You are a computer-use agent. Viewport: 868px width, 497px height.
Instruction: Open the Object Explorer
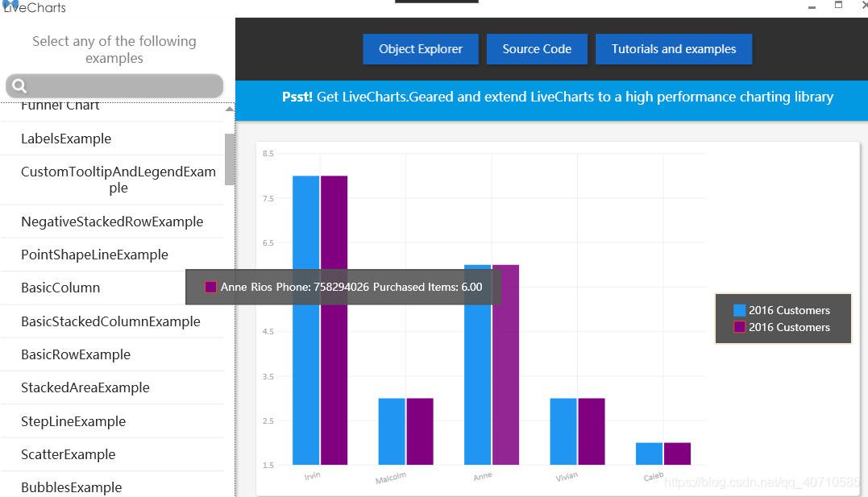420,48
